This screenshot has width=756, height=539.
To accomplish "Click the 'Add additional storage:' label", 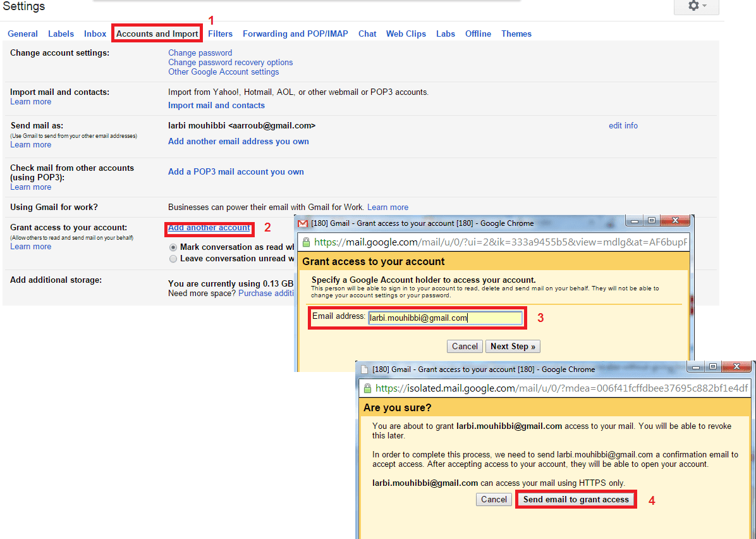I will coord(56,280).
